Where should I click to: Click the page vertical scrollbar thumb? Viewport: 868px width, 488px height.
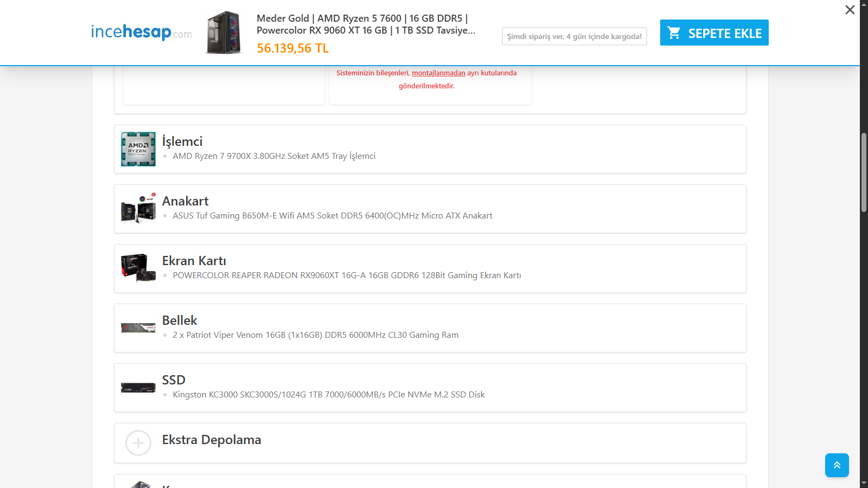point(864,172)
